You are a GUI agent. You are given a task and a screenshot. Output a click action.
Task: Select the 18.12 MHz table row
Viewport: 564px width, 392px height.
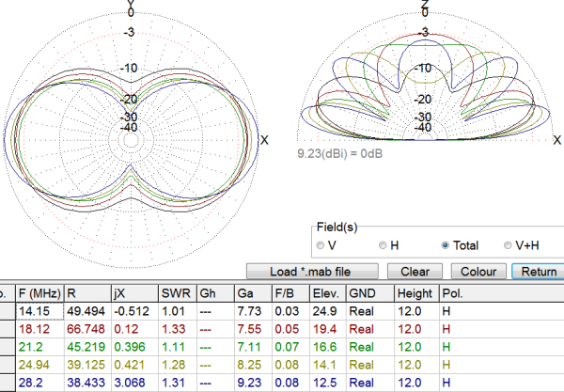[282, 329]
